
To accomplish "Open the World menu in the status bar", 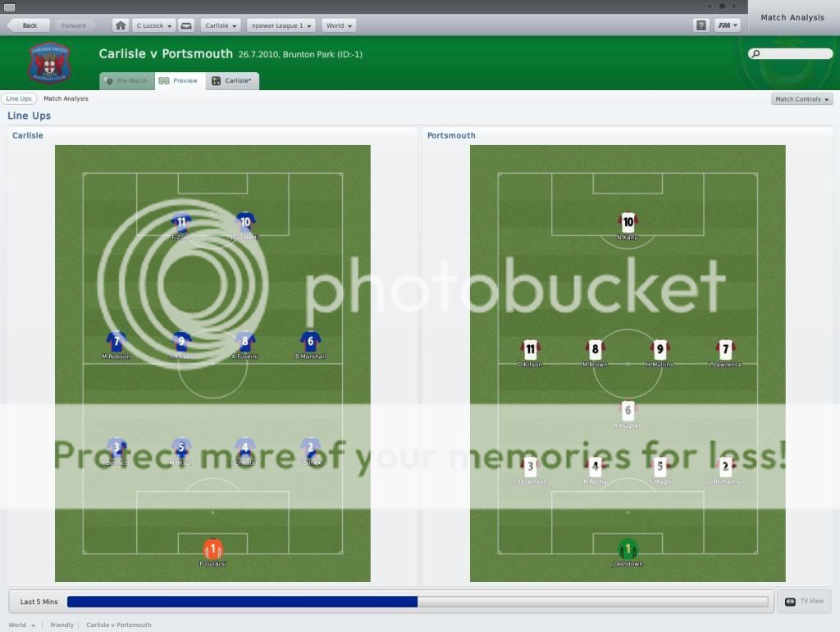I will point(21,625).
